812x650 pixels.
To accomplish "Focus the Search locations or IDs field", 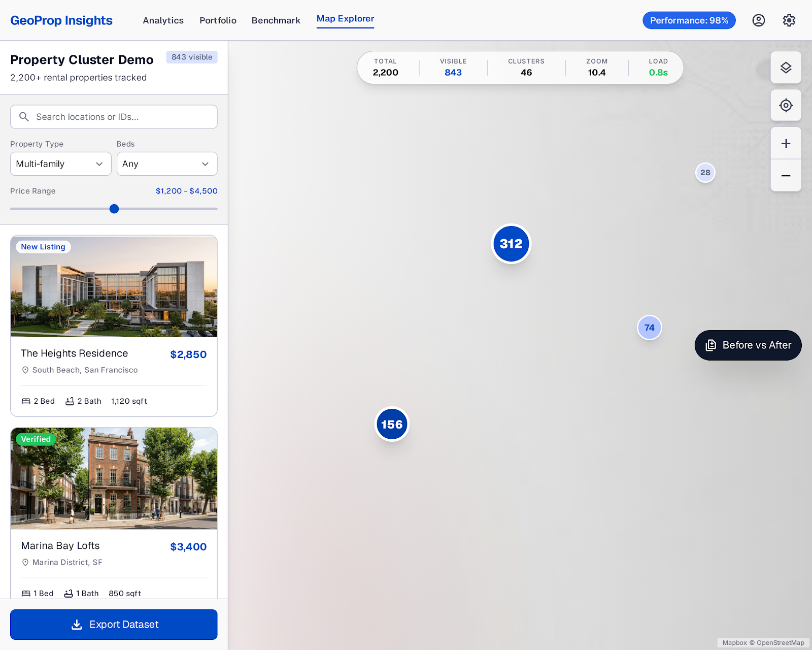I will (x=114, y=117).
